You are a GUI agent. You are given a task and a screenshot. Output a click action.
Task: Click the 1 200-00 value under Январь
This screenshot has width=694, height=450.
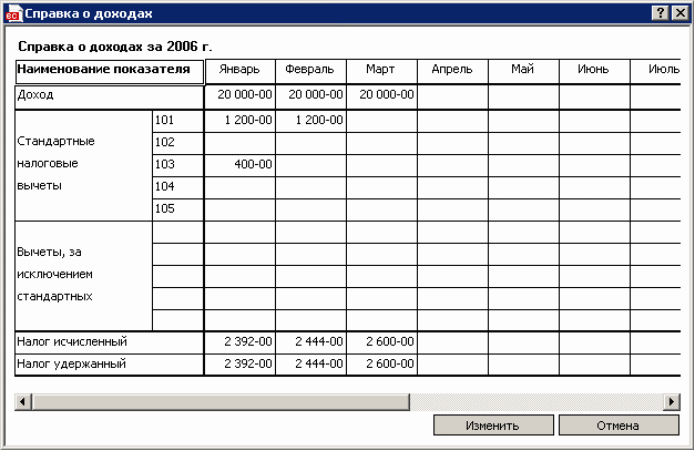(240, 121)
